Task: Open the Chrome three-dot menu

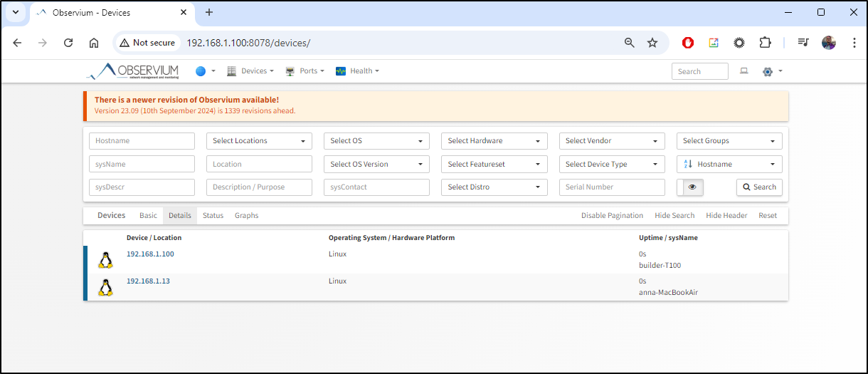Action: coord(854,43)
